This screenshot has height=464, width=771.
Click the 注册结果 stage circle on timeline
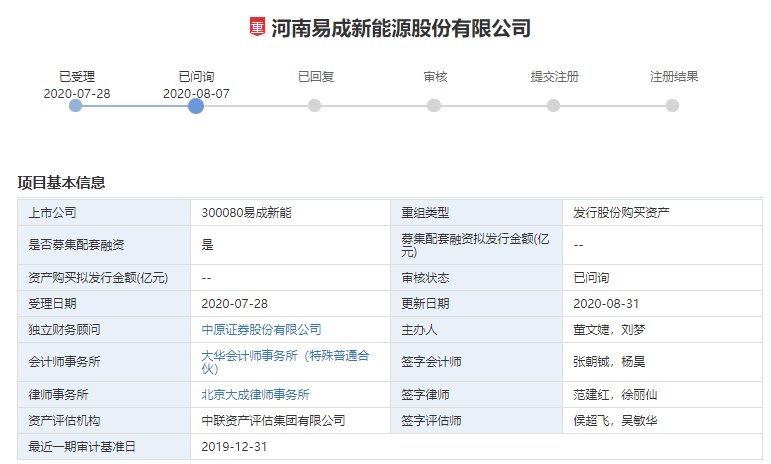(x=672, y=105)
